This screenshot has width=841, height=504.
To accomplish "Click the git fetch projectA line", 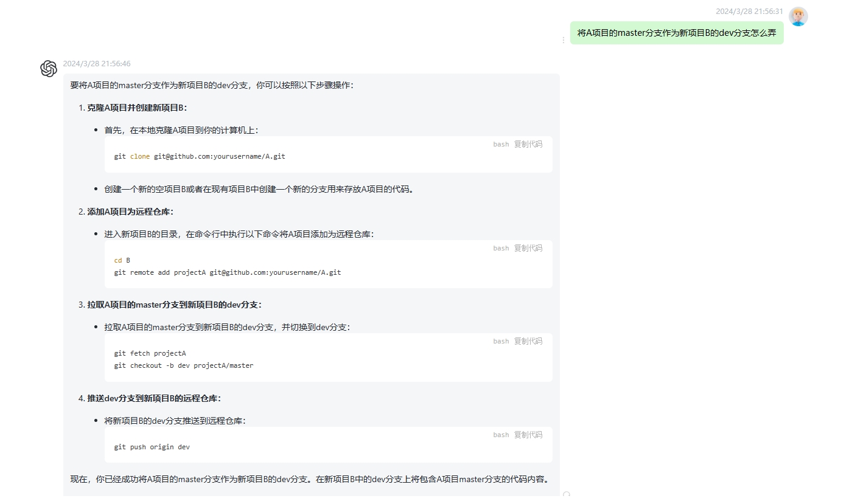I will pos(150,353).
